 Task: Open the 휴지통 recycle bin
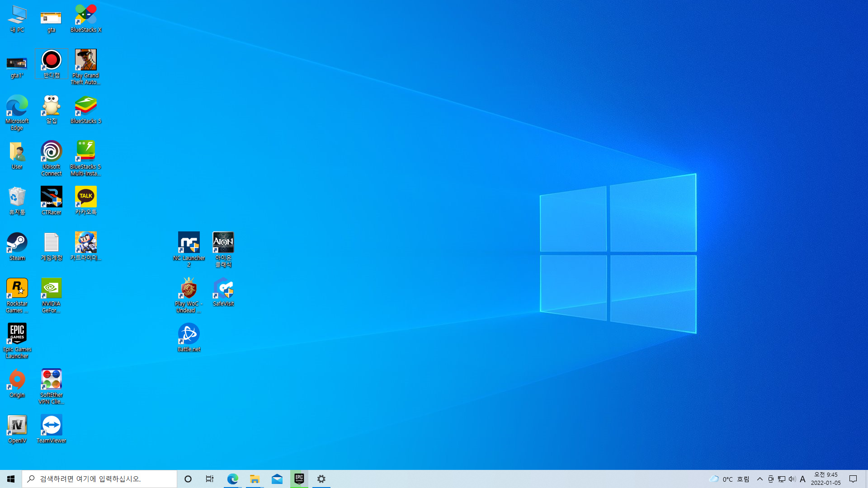[x=17, y=202]
